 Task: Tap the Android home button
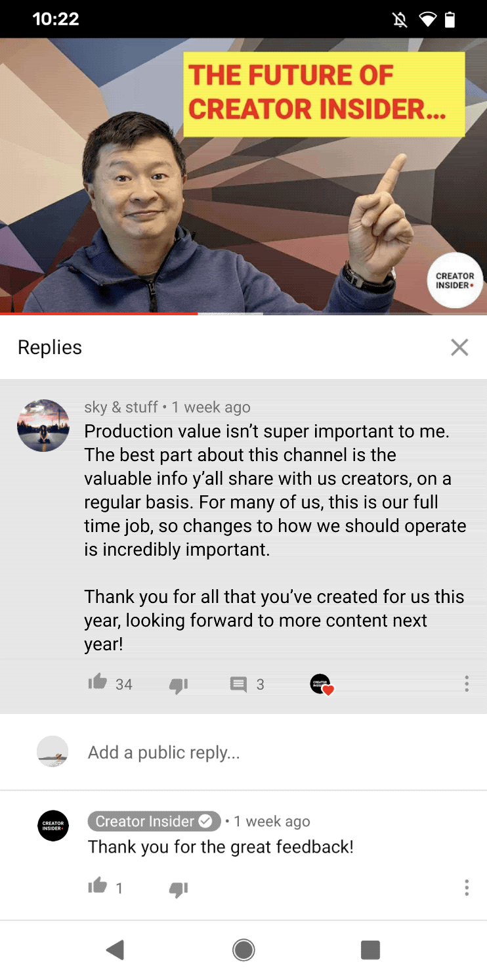click(243, 950)
